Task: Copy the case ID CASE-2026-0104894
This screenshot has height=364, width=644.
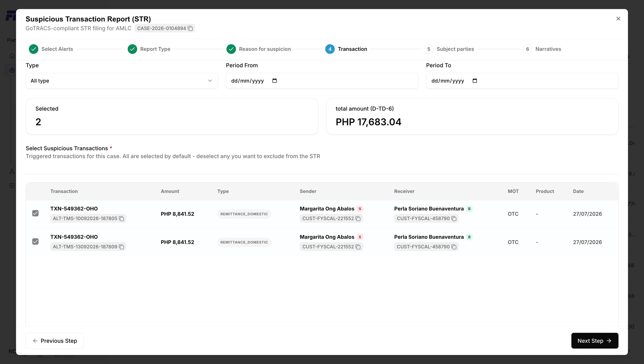Action: [190, 29]
